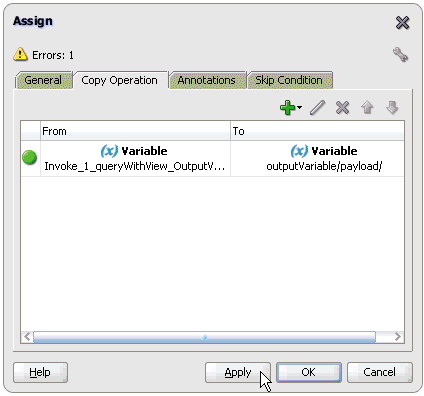Click the scroll left arrow

click(x=27, y=337)
